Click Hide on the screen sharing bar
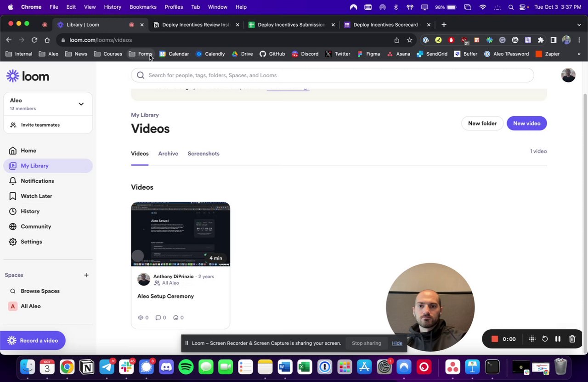The width and height of the screenshot is (588, 382). 397,343
